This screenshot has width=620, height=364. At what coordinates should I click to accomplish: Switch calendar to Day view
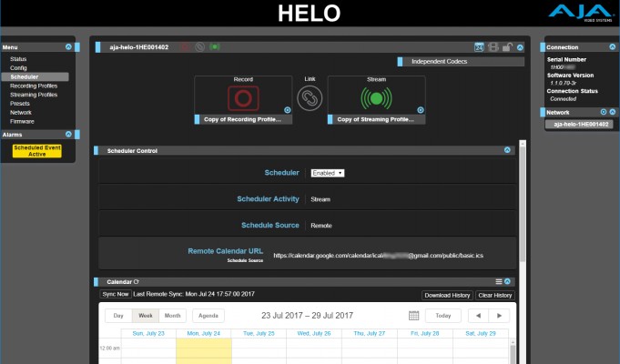(118, 316)
